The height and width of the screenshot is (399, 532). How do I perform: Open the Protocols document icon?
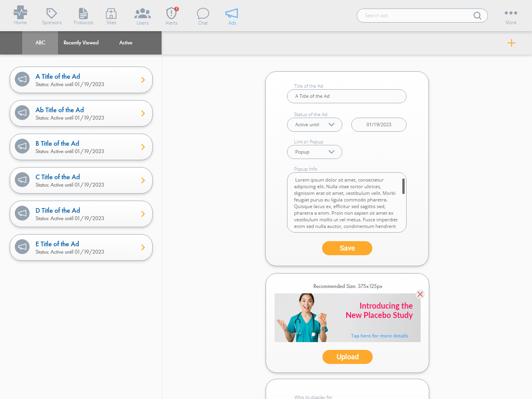83,13
